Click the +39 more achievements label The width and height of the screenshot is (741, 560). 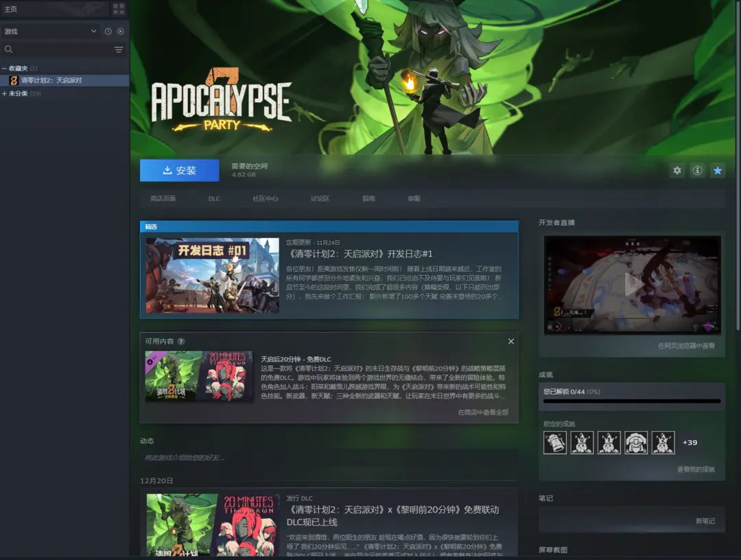[x=690, y=443]
